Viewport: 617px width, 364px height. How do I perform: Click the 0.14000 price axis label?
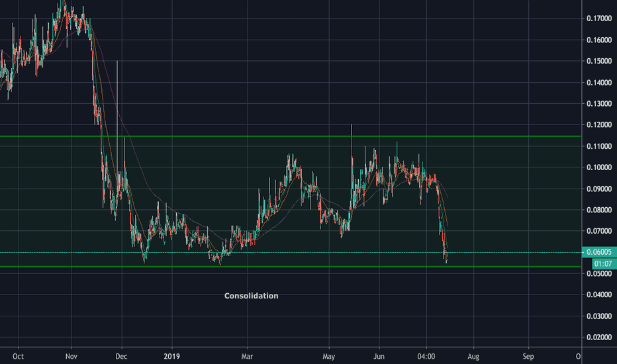coord(599,82)
